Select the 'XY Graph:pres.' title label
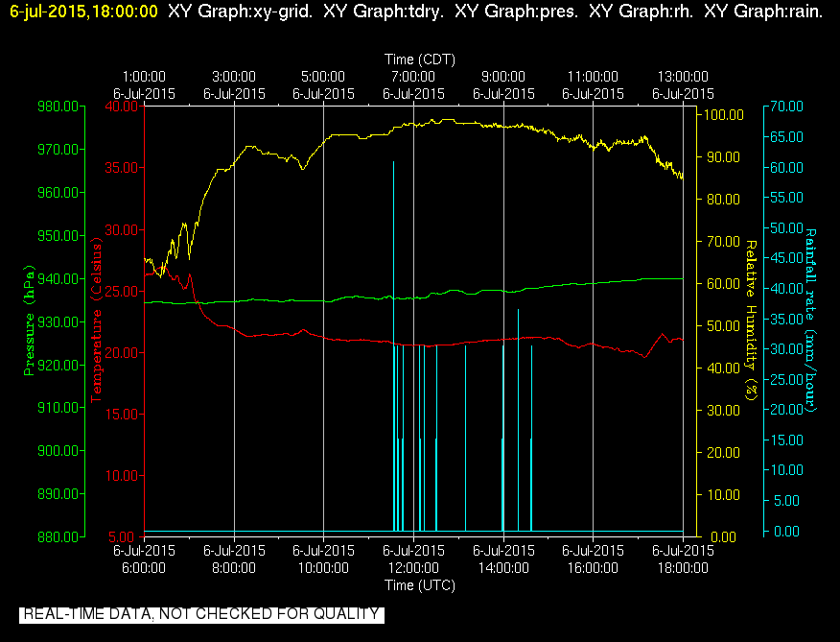The image size is (840, 642). pos(517,12)
